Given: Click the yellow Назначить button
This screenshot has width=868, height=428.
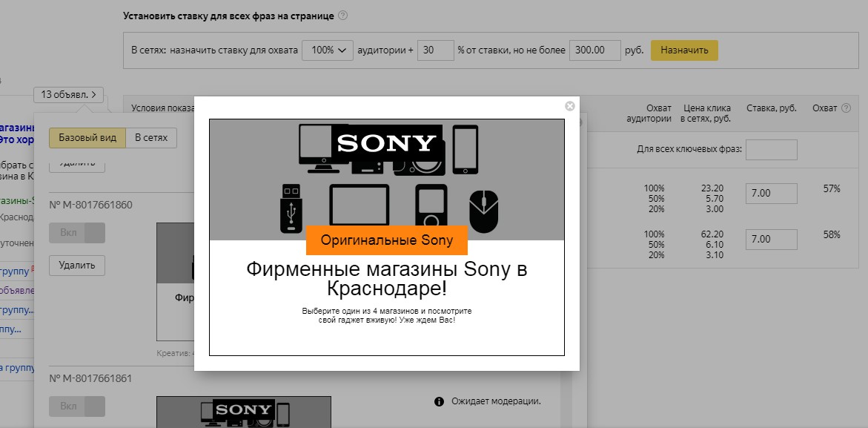Looking at the screenshot, I should tap(684, 50).
